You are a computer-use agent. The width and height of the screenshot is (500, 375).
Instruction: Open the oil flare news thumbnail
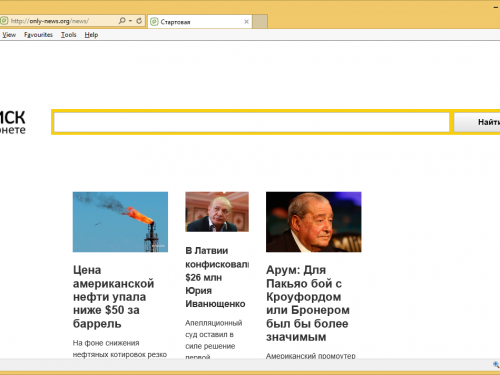[120, 222]
